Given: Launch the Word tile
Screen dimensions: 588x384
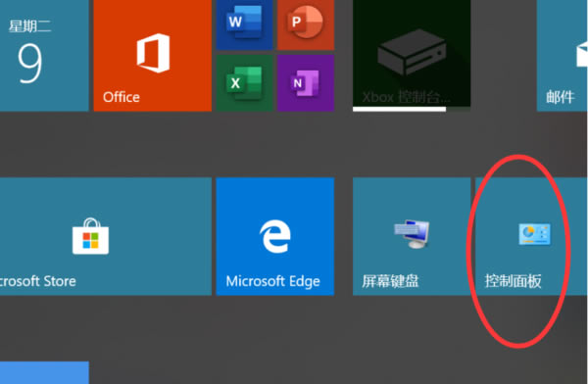Looking at the screenshot, I should (x=244, y=24).
